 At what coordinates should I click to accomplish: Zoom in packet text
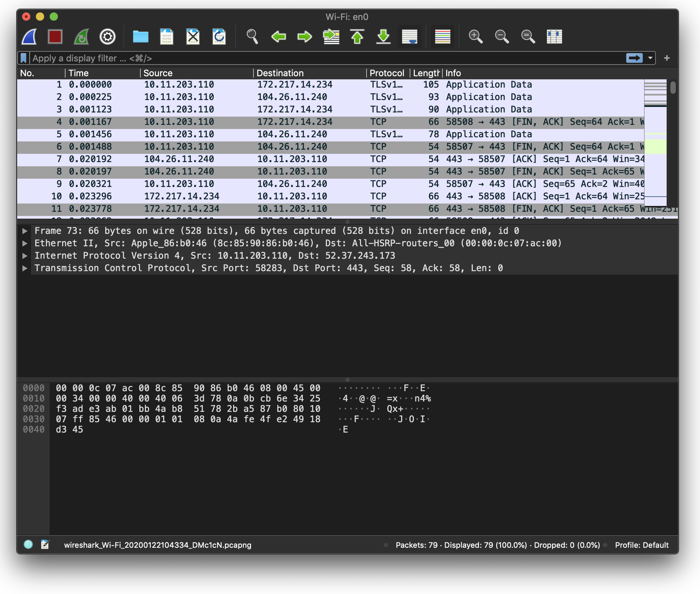coord(476,36)
